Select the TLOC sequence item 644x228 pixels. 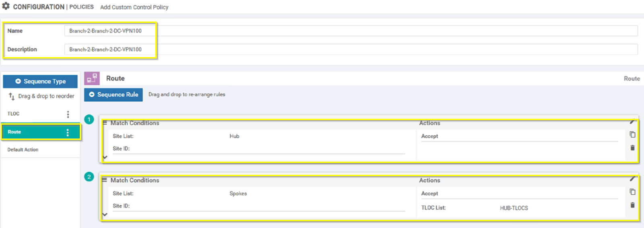[40, 114]
